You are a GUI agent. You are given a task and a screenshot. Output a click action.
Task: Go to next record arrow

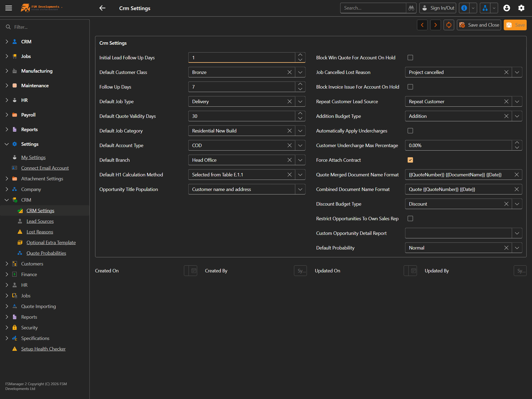point(435,25)
